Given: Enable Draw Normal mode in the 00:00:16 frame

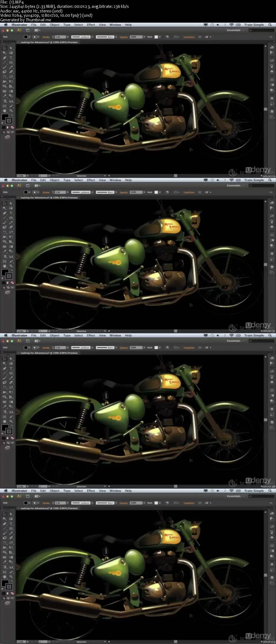Looking at the screenshot, I should click(x=4, y=132).
